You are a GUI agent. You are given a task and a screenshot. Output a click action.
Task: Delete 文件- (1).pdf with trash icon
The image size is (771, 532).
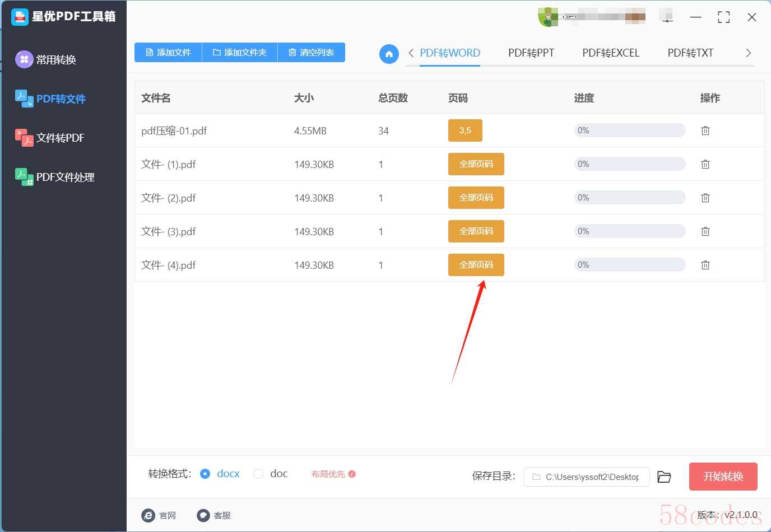(x=705, y=164)
